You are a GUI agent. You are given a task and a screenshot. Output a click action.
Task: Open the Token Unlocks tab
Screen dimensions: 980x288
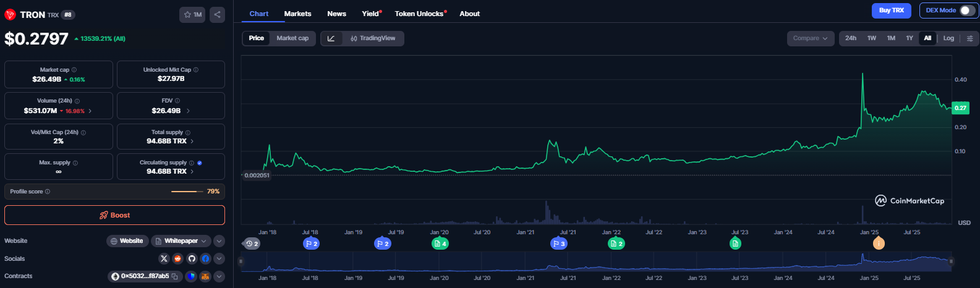(419, 14)
